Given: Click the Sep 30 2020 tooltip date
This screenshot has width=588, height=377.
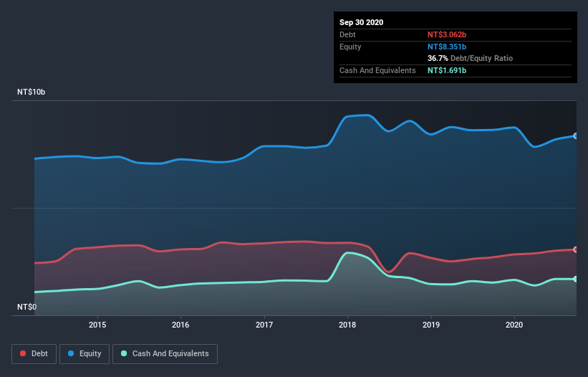Looking at the screenshot, I should tap(361, 22).
